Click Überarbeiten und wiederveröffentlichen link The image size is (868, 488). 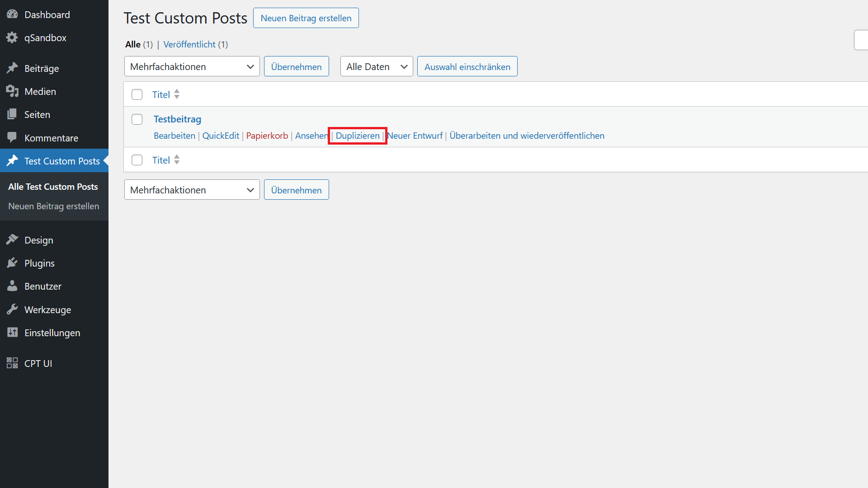[x=527, y=136]
